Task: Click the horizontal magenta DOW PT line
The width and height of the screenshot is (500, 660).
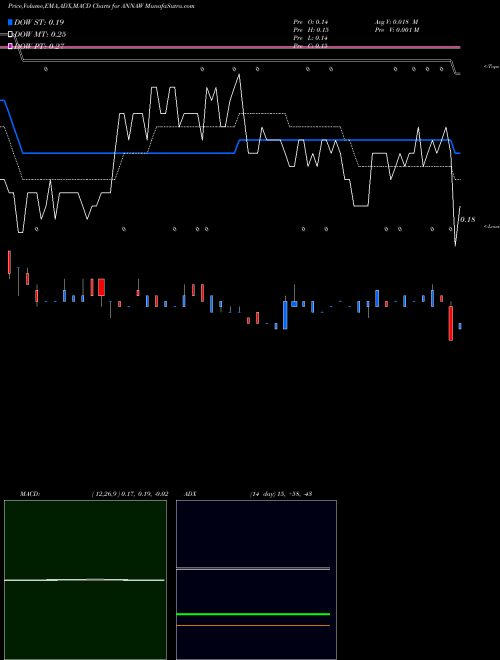Action: pyautogui.click(x=230, y=48)
